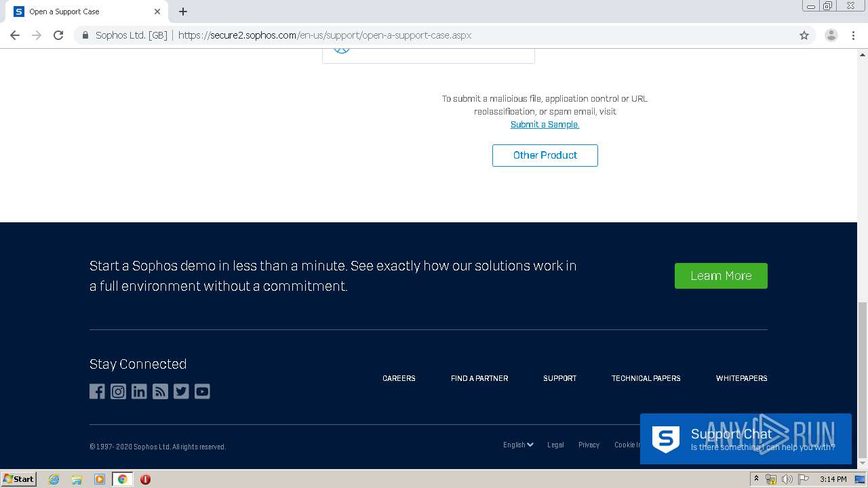
Task: Open volume speaker tray icon
Action: [x=787, y=479]
